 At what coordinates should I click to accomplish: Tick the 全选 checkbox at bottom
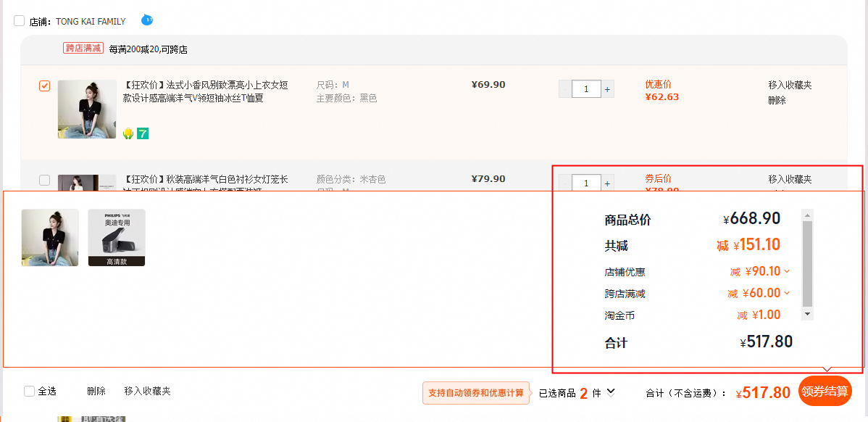click(x=29, y=392)
